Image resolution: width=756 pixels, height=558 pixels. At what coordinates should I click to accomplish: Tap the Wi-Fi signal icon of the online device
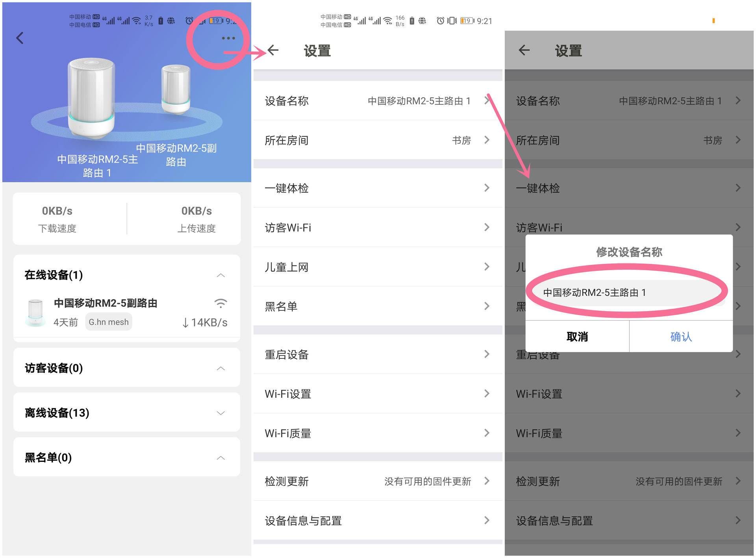point(221,303)
